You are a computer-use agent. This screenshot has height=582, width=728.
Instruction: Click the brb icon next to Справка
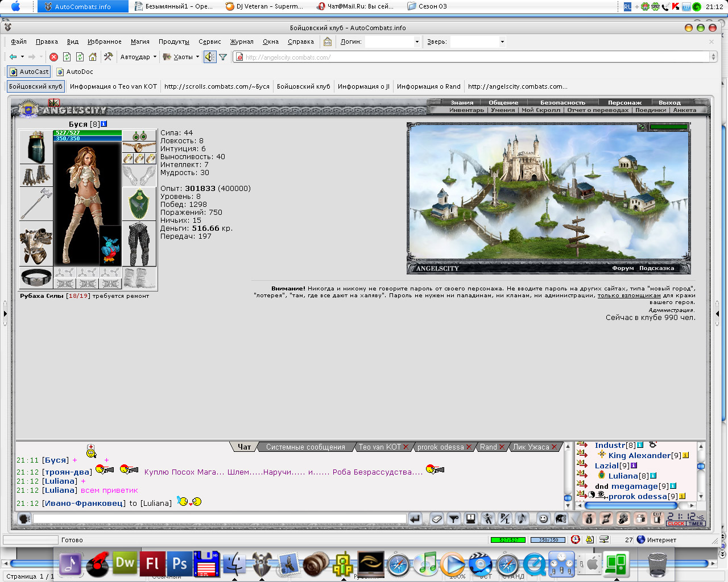pyautogui.click(x=328, y=41)
